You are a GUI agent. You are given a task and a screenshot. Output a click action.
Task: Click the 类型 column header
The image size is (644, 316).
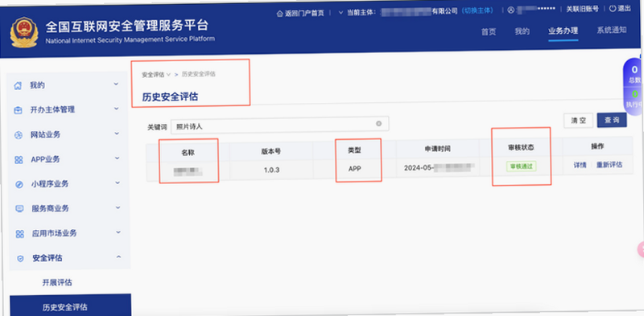pos(354,150)
